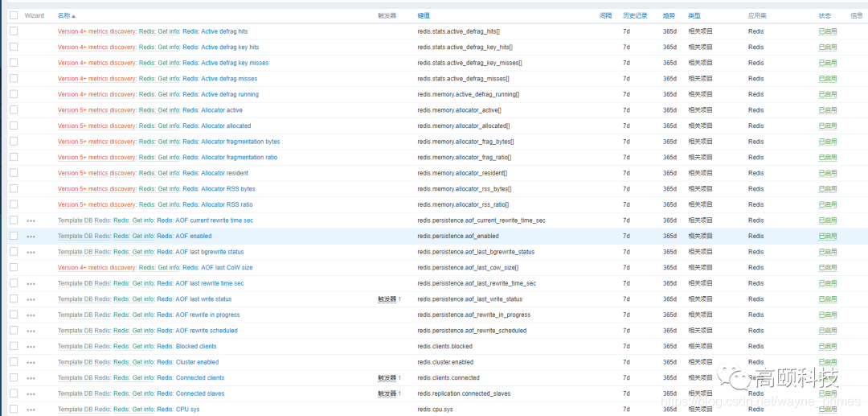
Task: Check the Active defrag hits row checkbox
Action: [14, 31]
